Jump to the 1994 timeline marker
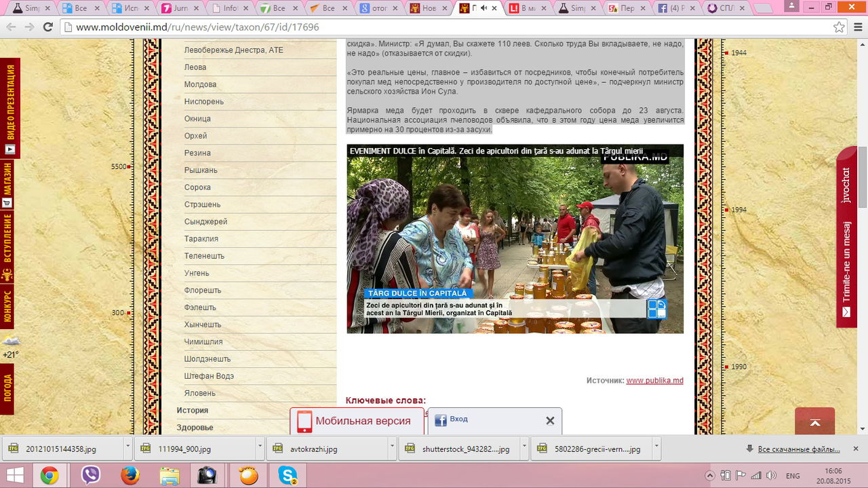The width and height of the screenshot is (868, 488). 738,210
